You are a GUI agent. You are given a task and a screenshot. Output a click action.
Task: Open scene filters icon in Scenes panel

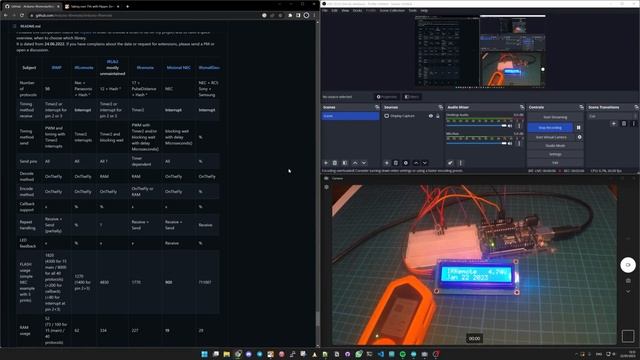345,163
